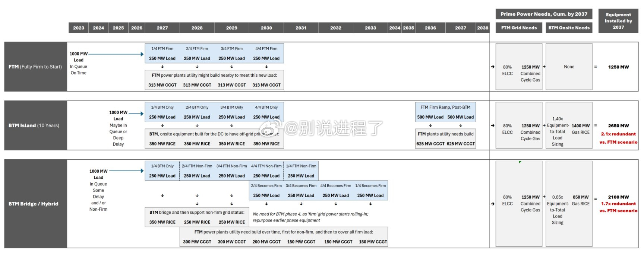Select the 2026 year header cell
Screen dimensions: 644x255
137,28
